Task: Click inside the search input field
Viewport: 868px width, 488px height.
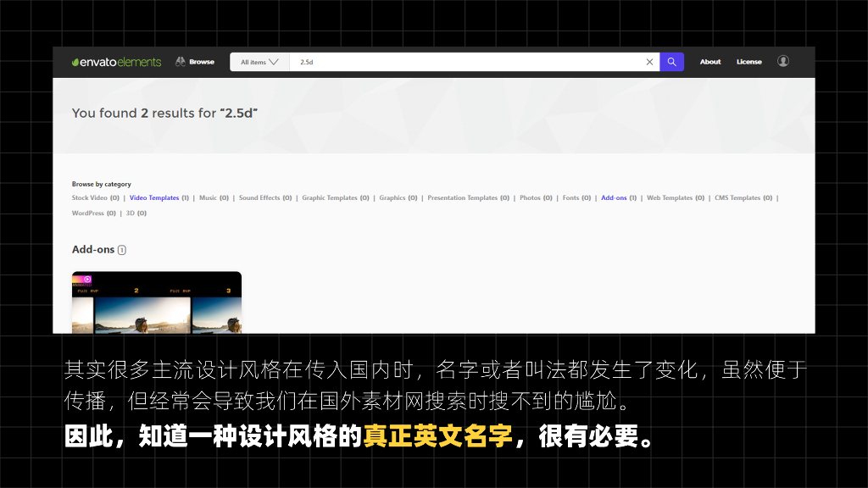Action: [424, 62]
